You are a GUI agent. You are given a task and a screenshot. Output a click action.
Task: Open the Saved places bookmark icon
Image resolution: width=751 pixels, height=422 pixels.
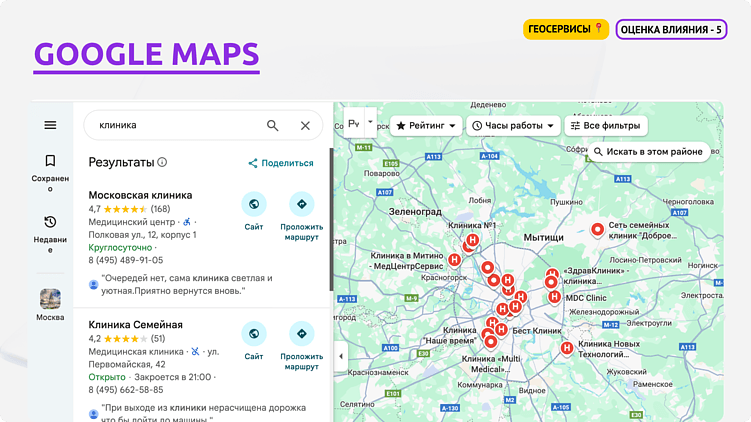pos(50,160)
